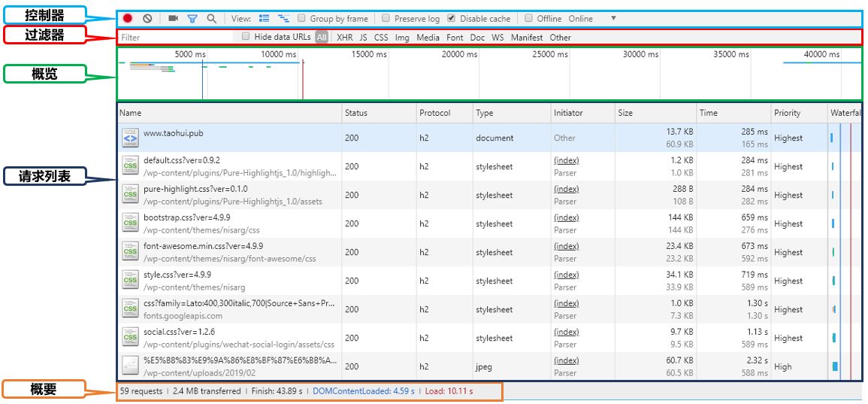Check the Preserve log checkbox
Image resolution: width=868 pixels, height=404 pixels.
[x=386, y=19]
